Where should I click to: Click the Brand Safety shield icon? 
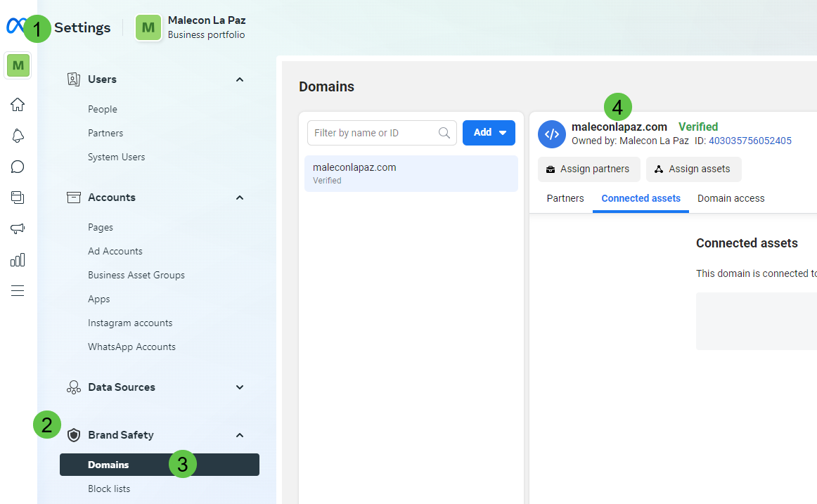coord(74,434)
